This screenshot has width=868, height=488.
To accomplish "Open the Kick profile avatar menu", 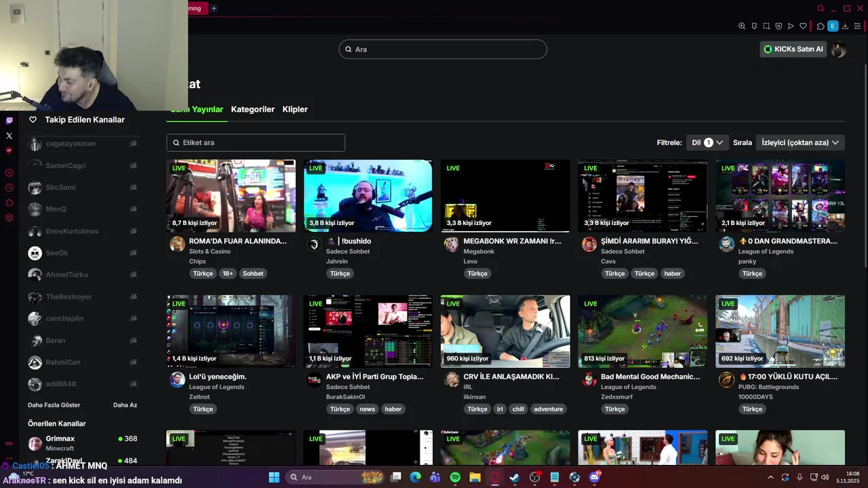I will [x=839, y=49].
